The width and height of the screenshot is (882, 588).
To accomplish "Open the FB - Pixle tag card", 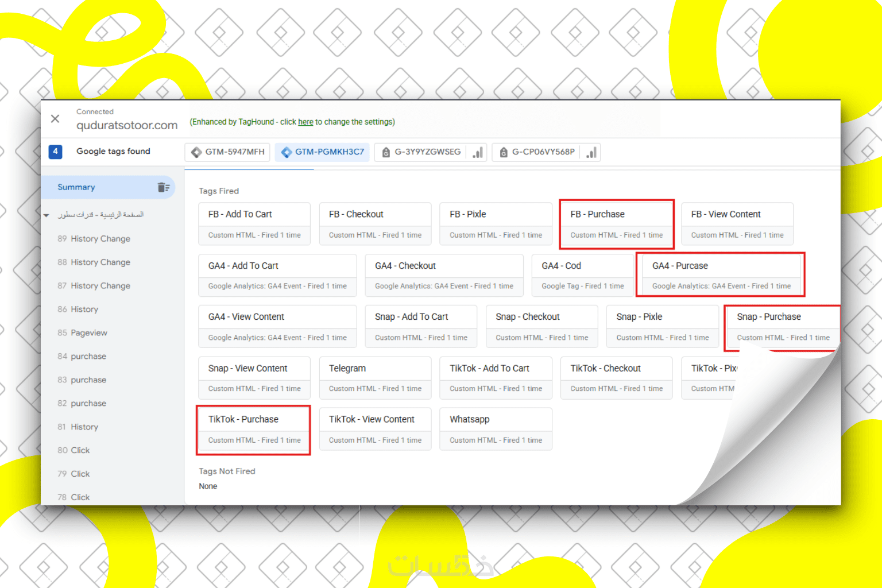I will coord(496,224).
